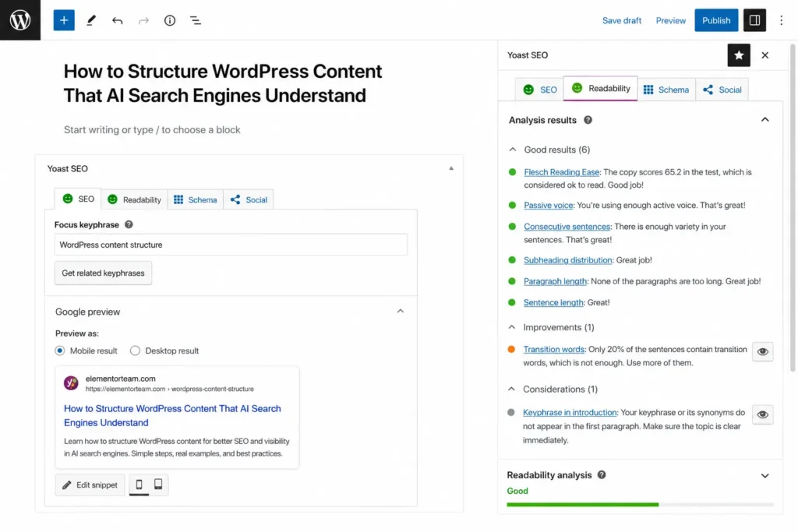Publish the post

pyautogui.click(x=715, y=20)
